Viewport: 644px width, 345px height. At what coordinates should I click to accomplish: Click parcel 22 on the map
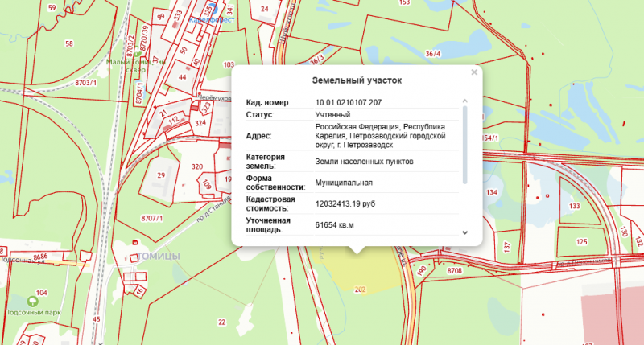pos(221,322)
